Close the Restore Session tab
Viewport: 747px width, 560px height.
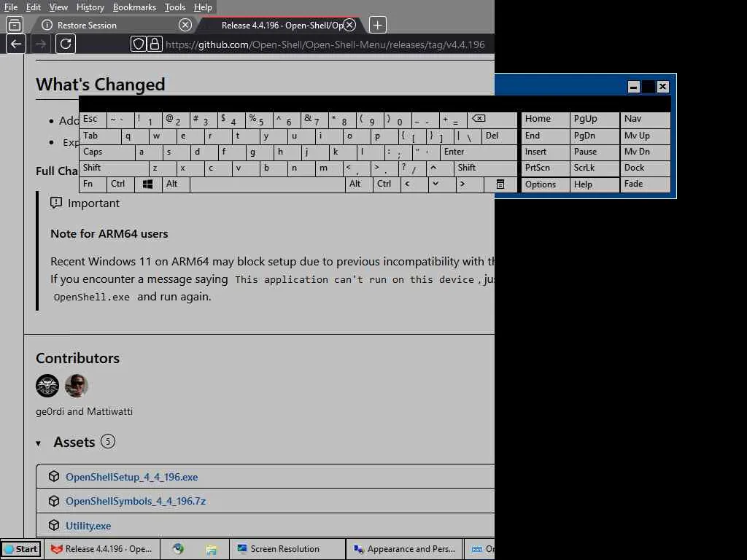coord(185,25)
